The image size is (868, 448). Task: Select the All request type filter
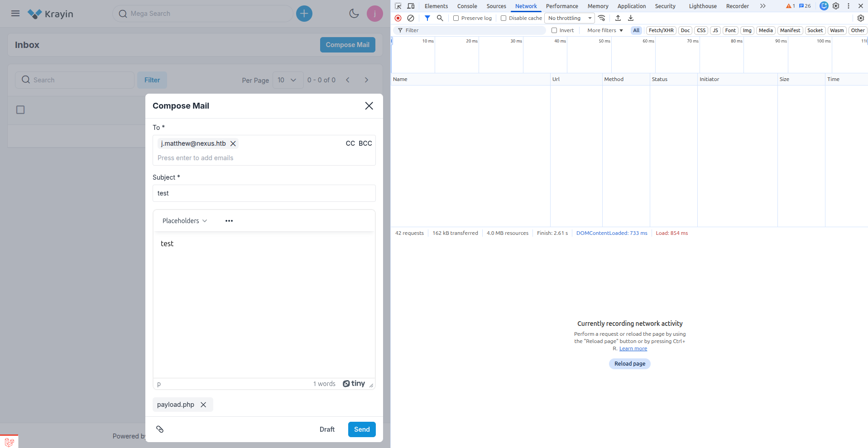pyautogui.click(x=636, y=30)
